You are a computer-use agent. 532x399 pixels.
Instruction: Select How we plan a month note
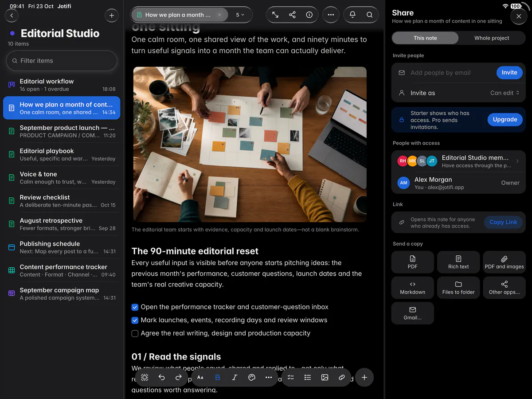[62, 108]
